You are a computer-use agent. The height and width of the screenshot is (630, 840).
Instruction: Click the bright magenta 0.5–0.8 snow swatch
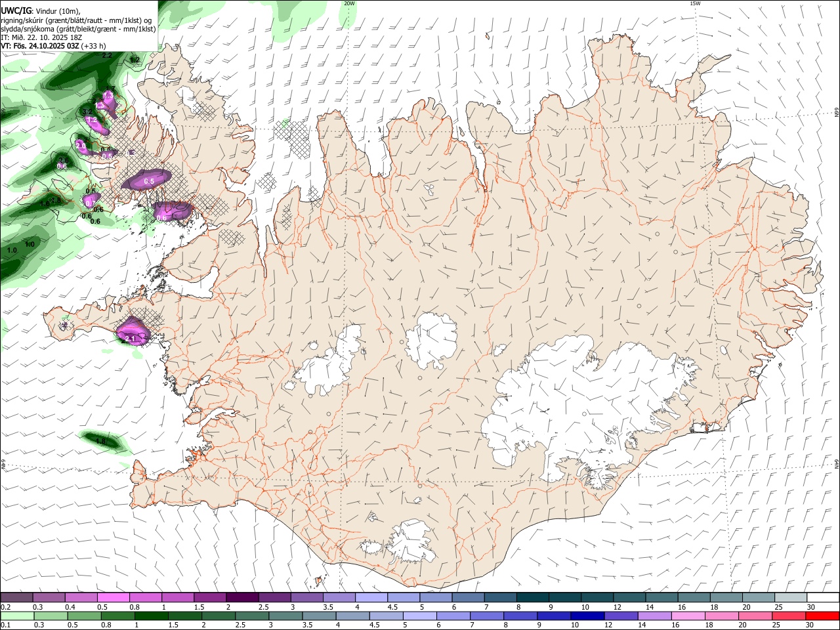113,598
